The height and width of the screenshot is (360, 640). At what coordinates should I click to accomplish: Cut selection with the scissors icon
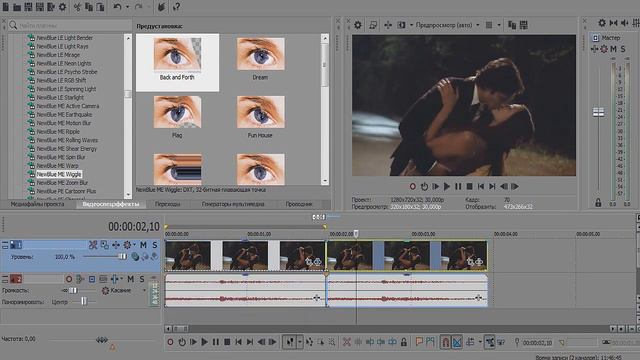pyautogui.click(x=77, y=7)
